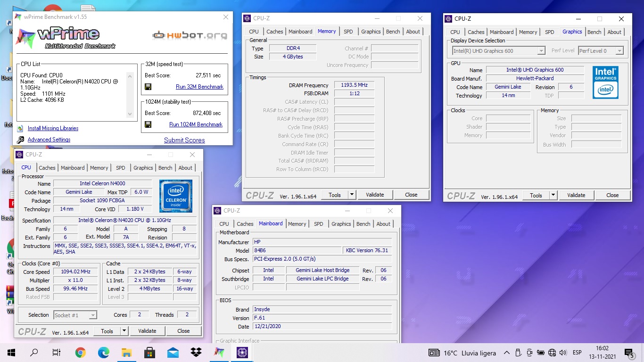Screen dimensions: 644x362
Task: Click the CPU-Z title bar icon of the Memory window
Action: click(247, 18)
